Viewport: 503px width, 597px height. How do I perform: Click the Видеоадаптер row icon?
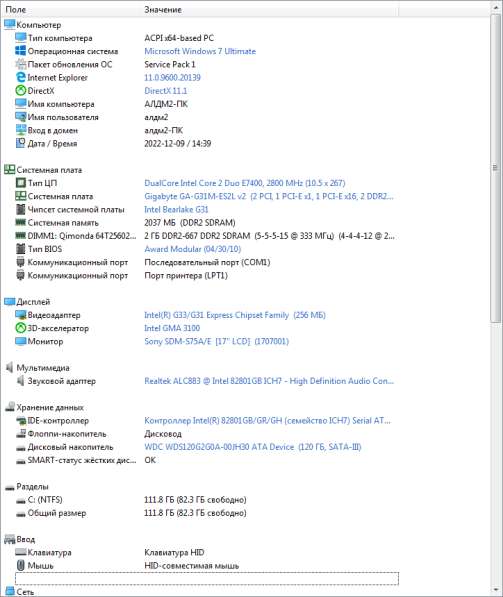20,315
